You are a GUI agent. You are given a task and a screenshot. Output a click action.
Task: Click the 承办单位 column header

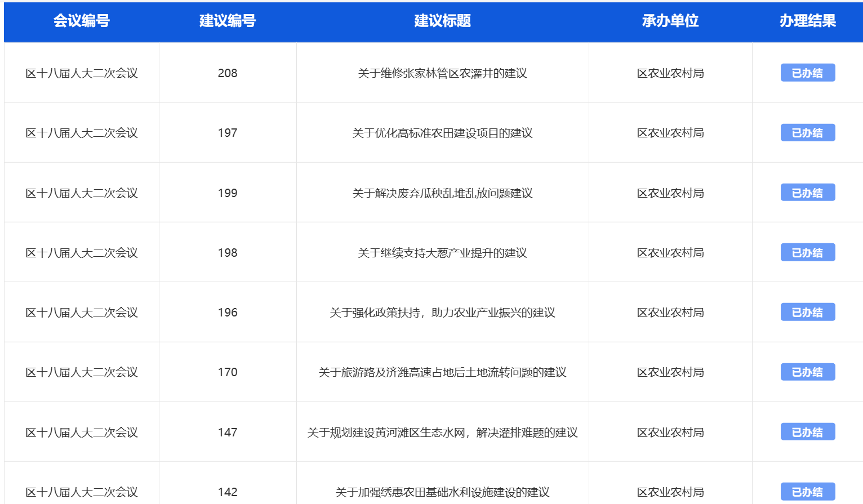point(670,21)
